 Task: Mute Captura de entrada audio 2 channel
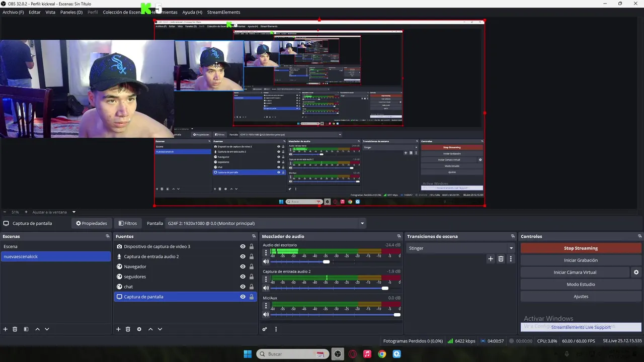(266, 288)
